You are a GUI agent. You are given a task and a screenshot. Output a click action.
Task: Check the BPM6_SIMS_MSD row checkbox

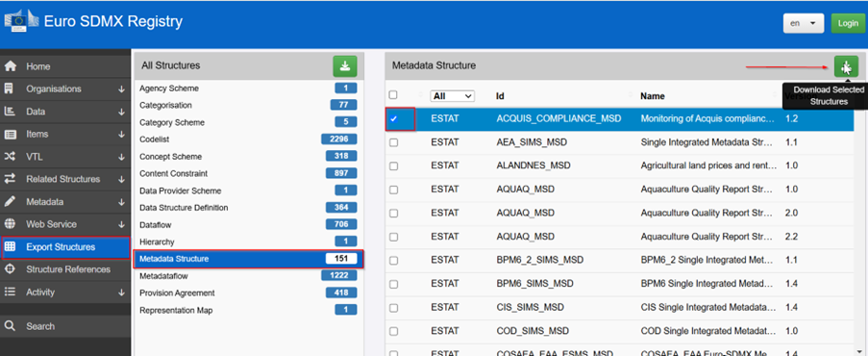pos(393,284)
